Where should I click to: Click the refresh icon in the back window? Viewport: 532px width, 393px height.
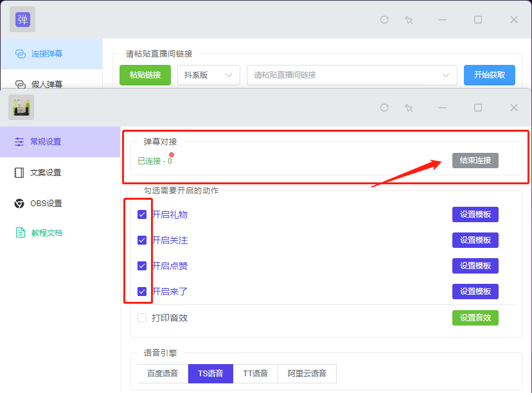[x=384, y=20]
